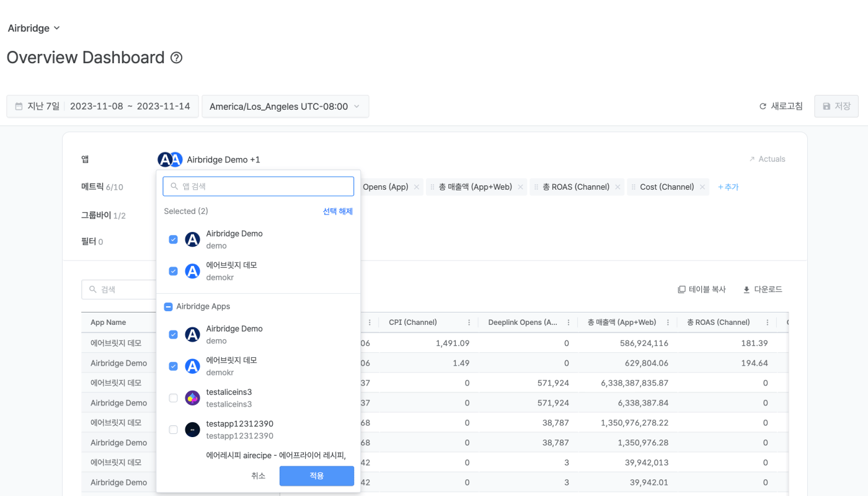
Task: Check the testaliceins3 app
Action: 174,398
